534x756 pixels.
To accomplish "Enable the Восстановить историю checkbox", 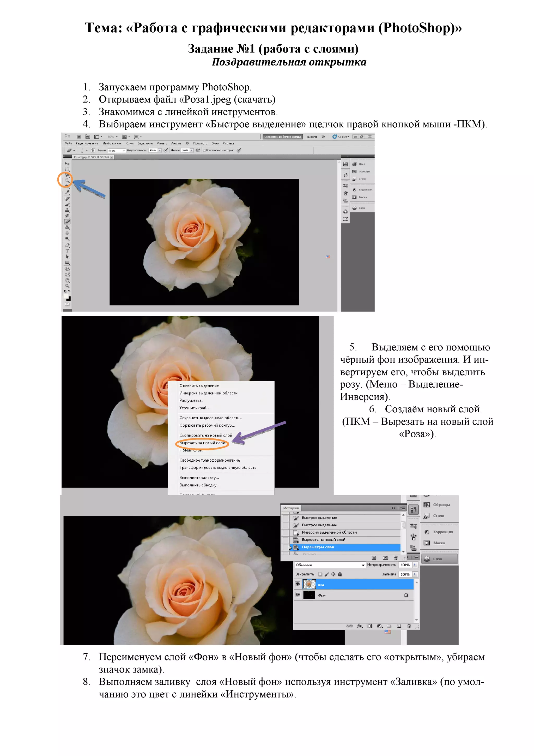I will coord(204,151).
